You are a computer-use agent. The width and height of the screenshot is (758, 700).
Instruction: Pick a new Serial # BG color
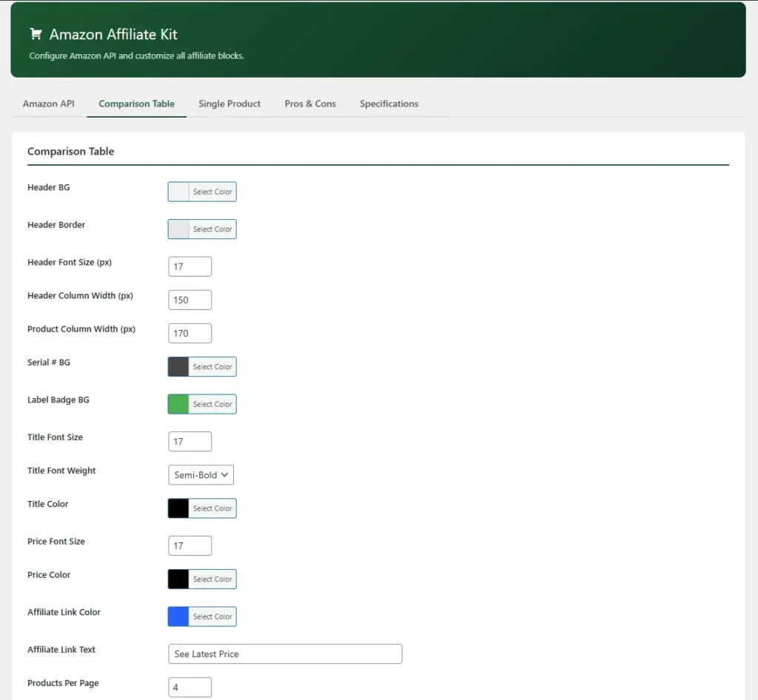coord(201,366)
